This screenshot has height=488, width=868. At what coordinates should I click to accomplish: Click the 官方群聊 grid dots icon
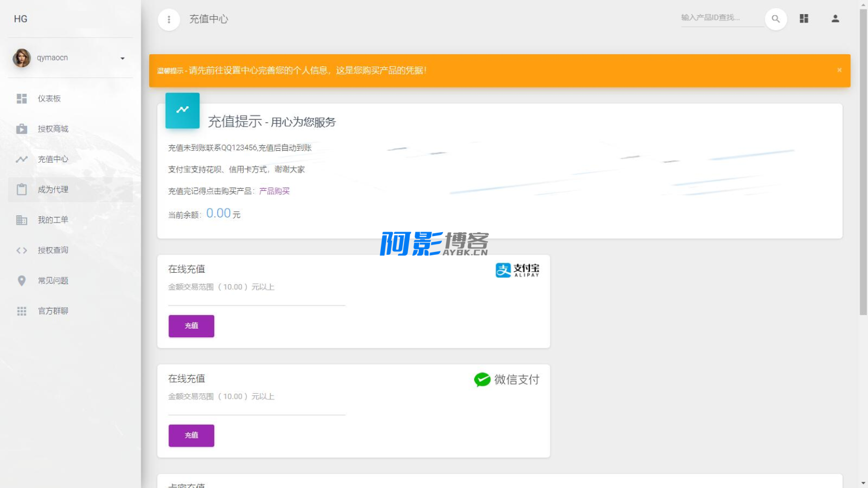tap(21, 311)
